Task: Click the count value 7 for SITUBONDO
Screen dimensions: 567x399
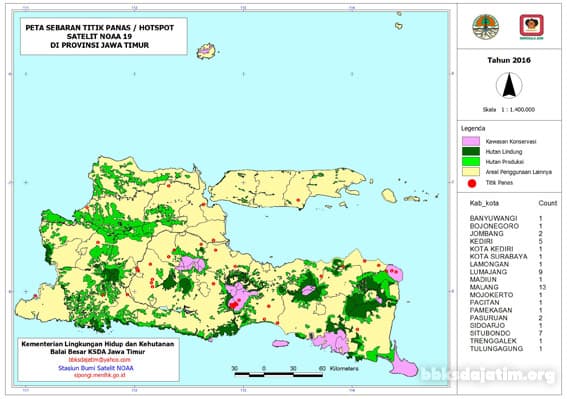Action: (x=541, y=333)
